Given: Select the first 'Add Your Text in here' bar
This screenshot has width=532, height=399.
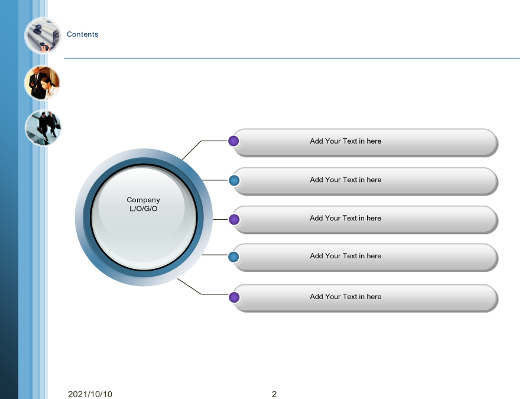Looking at the screenshot, I should point(365,142).
